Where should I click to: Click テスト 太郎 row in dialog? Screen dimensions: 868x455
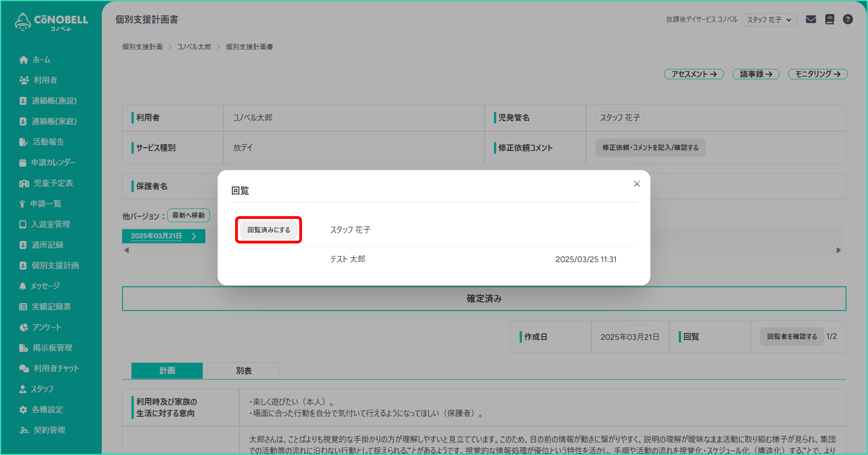click(434, 259)
